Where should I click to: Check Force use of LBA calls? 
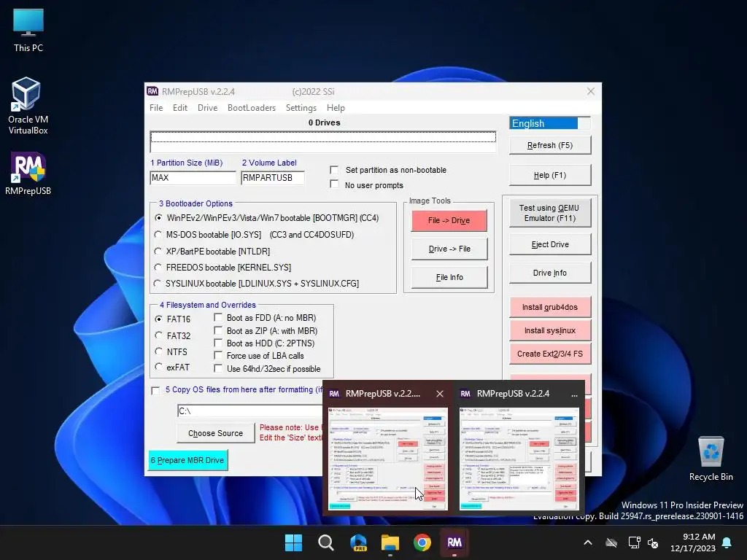coord(218,356)
